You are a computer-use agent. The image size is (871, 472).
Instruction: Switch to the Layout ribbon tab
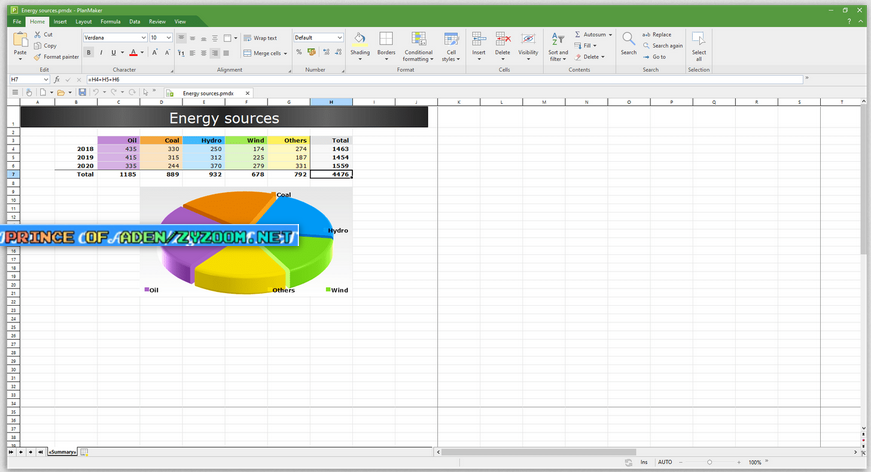[x=83, y=22]
